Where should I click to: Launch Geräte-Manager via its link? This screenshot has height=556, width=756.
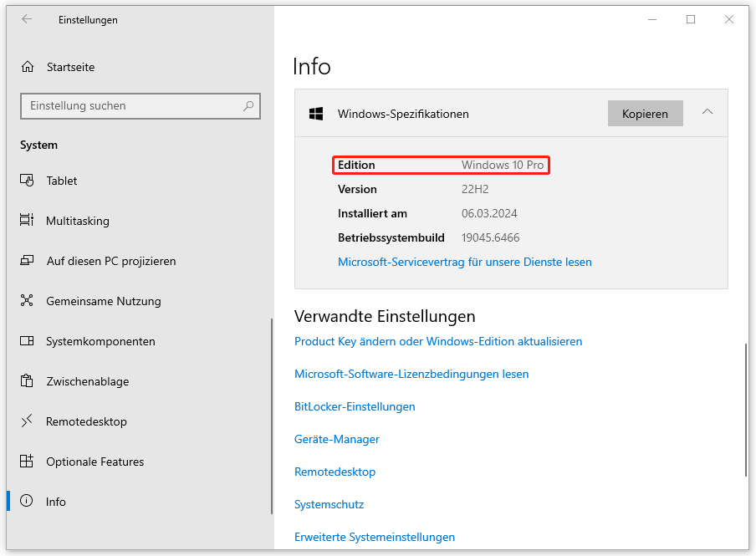[x=336, y=439]
